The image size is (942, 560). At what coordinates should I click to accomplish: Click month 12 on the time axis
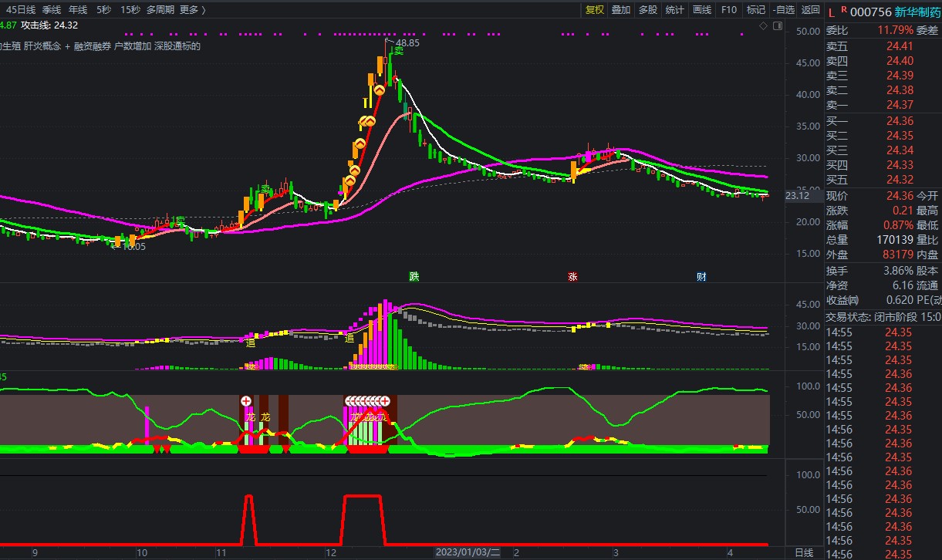(330, 552)
